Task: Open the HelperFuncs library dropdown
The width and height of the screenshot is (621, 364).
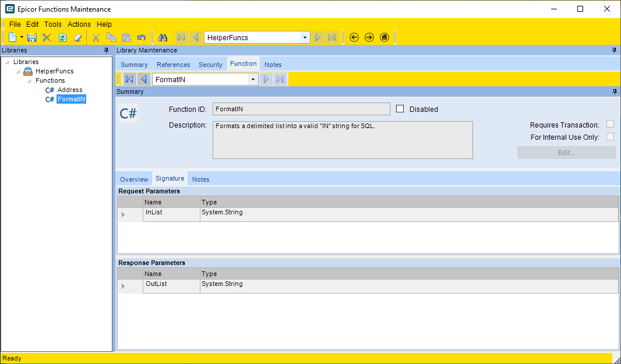Action: pyautogui.click(x=305, y=38)
